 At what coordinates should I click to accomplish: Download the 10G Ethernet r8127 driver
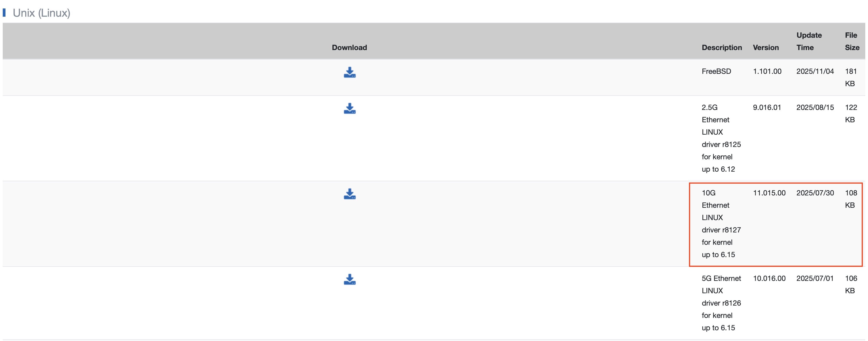(x=349, y=194)
